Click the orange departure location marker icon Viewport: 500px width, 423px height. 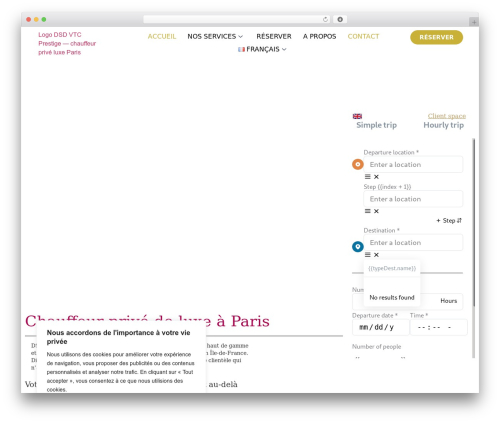point(358,164)
